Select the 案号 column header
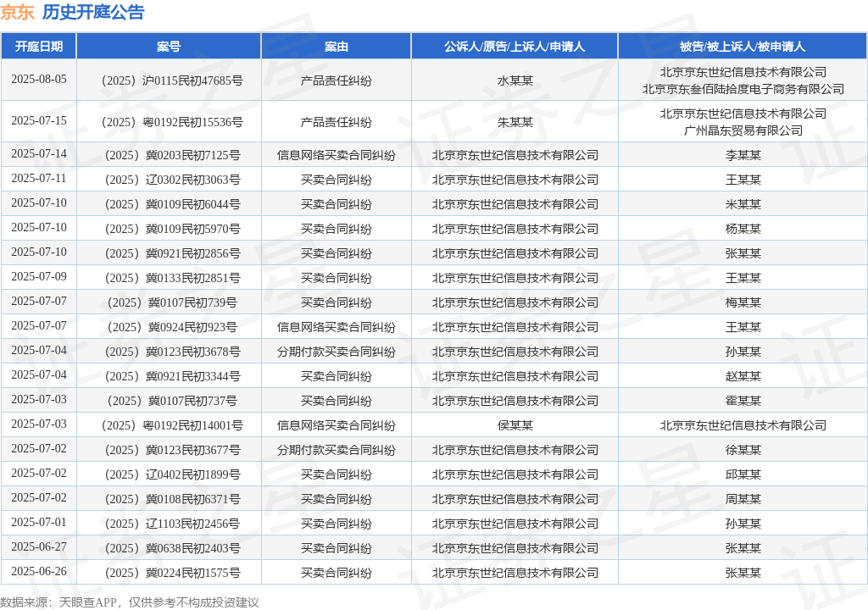868x610 pixels. pyautogui.click(x=169, y=47)
